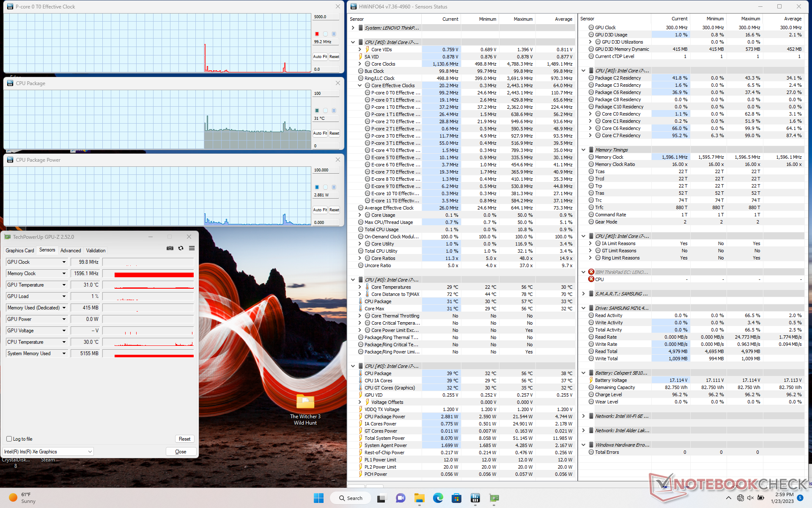Pick red graph color swatch in P-core window
Image resolution: width=812 pixels, height=508 pixels.
pos(317,34)
